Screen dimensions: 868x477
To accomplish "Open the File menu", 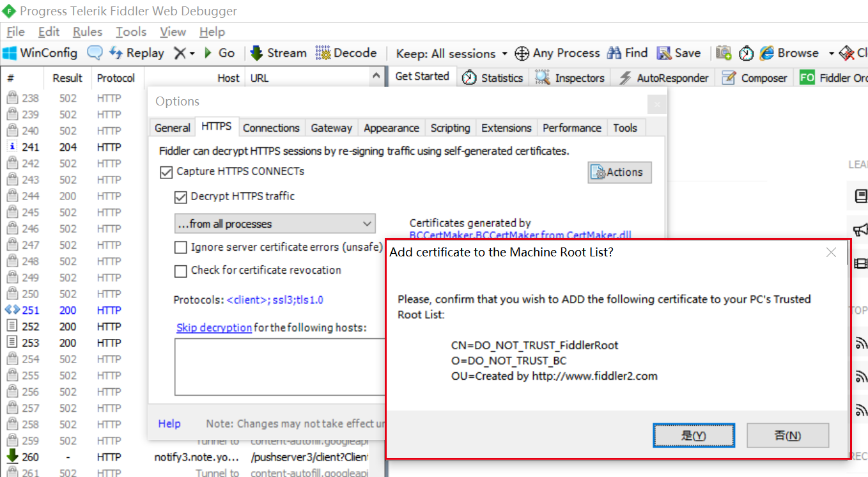I will 15,31.
